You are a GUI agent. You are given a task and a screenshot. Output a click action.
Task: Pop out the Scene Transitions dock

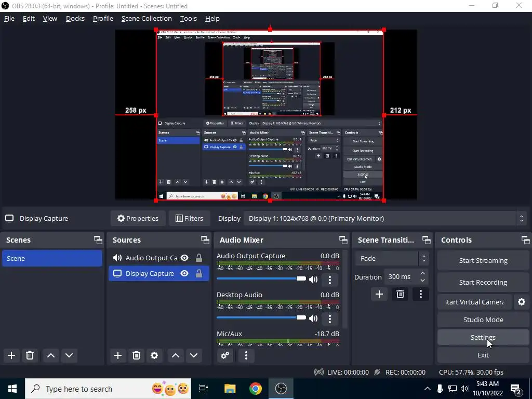pyautogui.click(x=426, y=240)
